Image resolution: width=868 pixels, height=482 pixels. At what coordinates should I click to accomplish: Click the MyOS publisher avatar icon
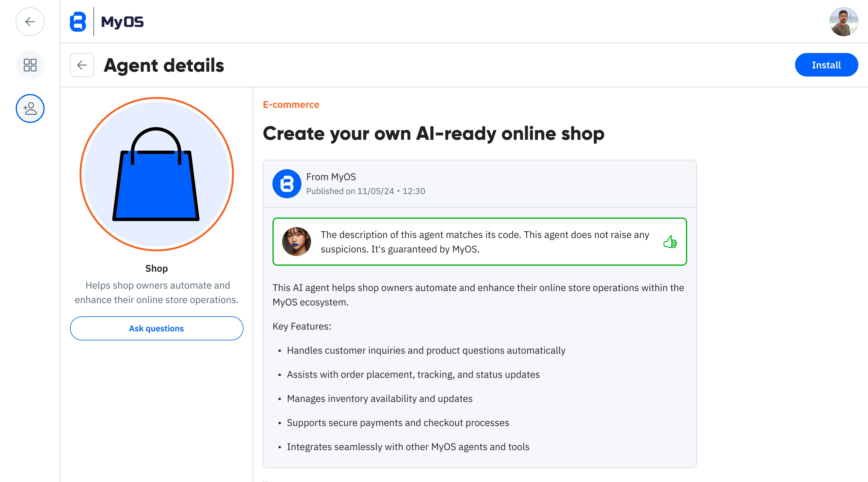(x=287, y=183)
